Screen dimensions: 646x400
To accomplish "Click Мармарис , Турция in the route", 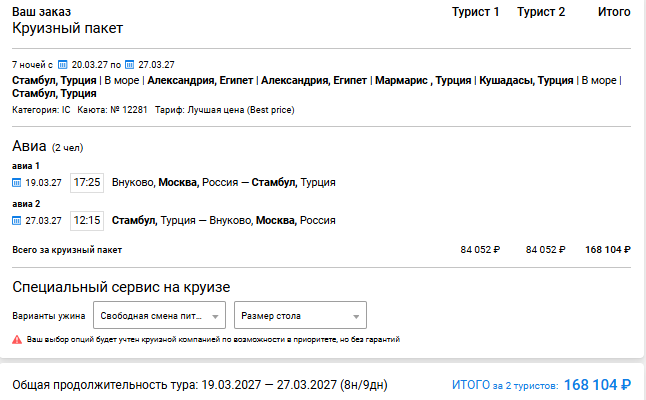I will (x=423, y=80).
